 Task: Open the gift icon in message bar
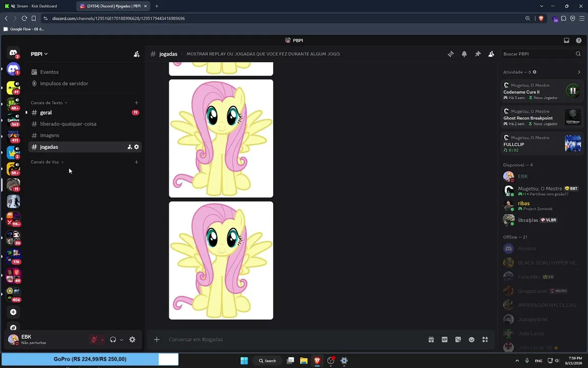(x=431, y=339)
